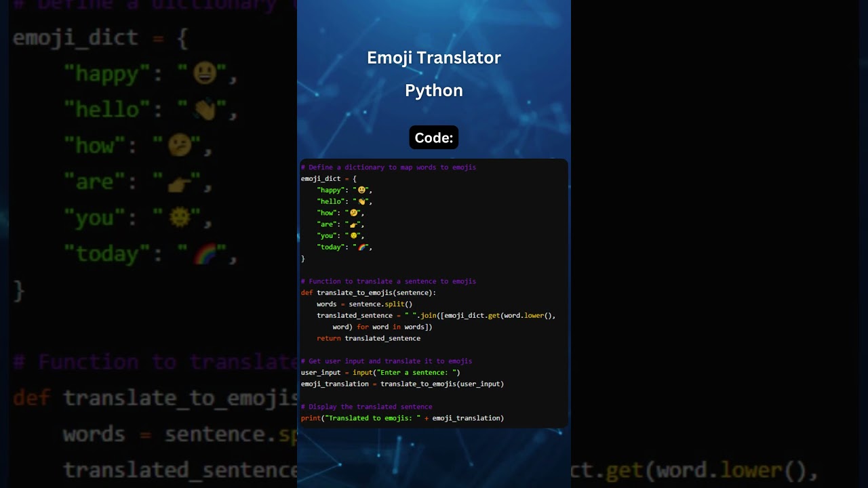Click the "Emoji Translator" title text
Image resolution: width=868 pixels, height=488 pixels.
[x=434, y=58]
